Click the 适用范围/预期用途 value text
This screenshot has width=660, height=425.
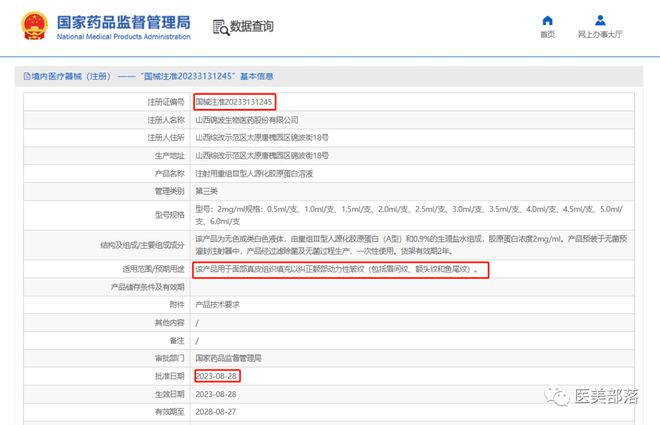pos(337,269)
